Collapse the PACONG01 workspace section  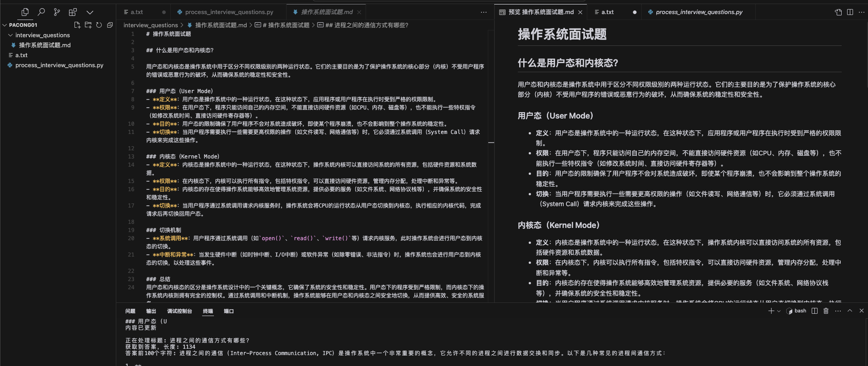coord(5,25)
